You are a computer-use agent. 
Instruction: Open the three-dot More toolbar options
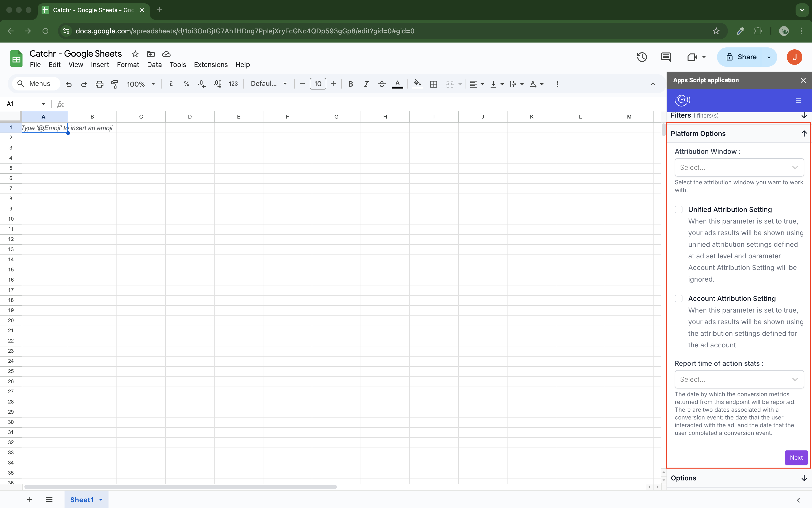point(557,84)
